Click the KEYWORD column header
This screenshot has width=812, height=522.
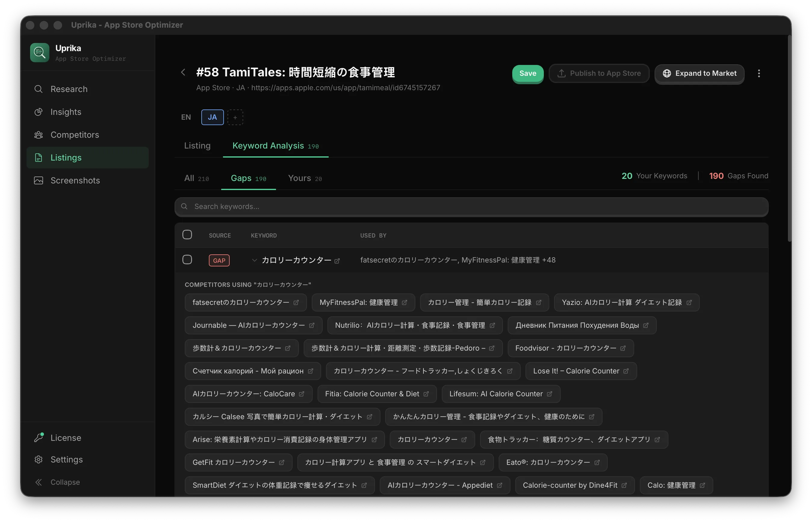264,235
